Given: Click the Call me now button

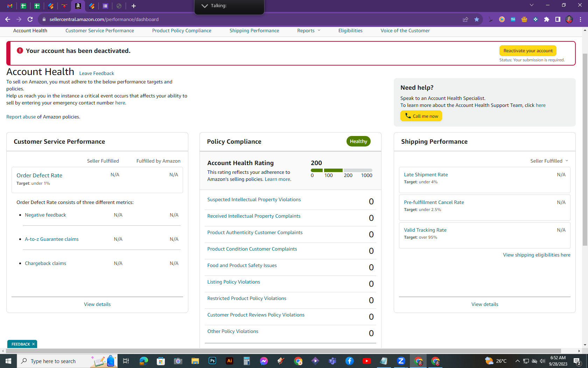Looking at the screenshot, I should point(421,116).
